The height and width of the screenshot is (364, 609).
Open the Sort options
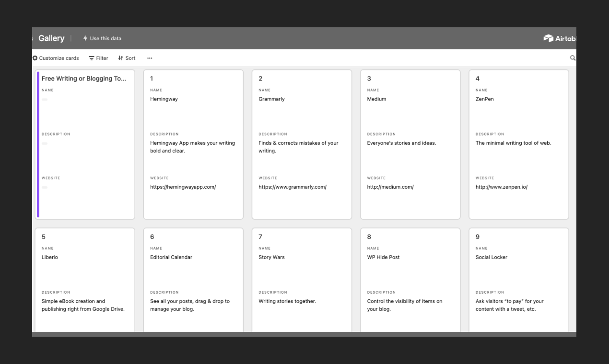(127, 58)
